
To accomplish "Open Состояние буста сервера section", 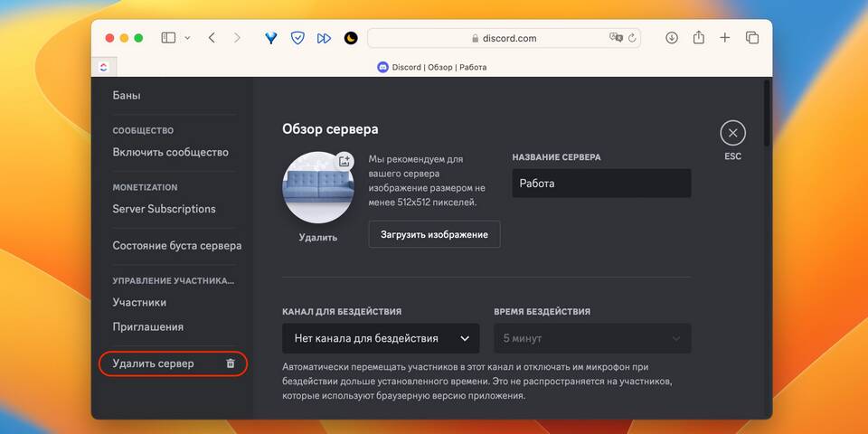I will pos(177,245).
